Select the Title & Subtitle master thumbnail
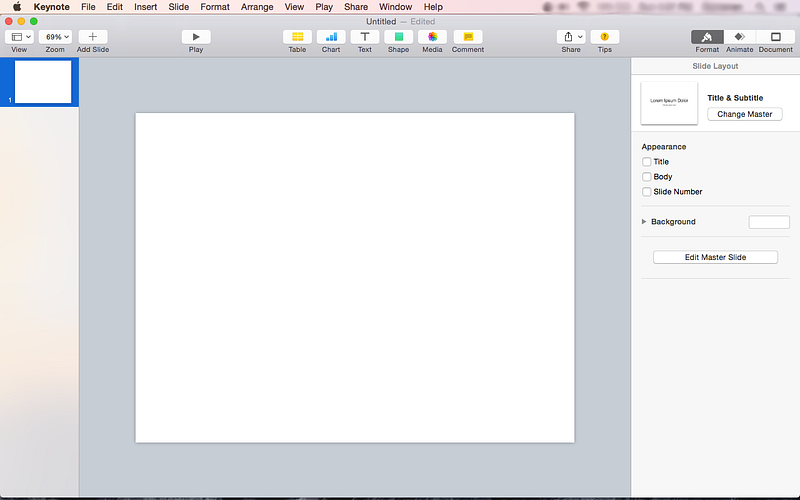The image size is (800, 500). coord(669,103)
